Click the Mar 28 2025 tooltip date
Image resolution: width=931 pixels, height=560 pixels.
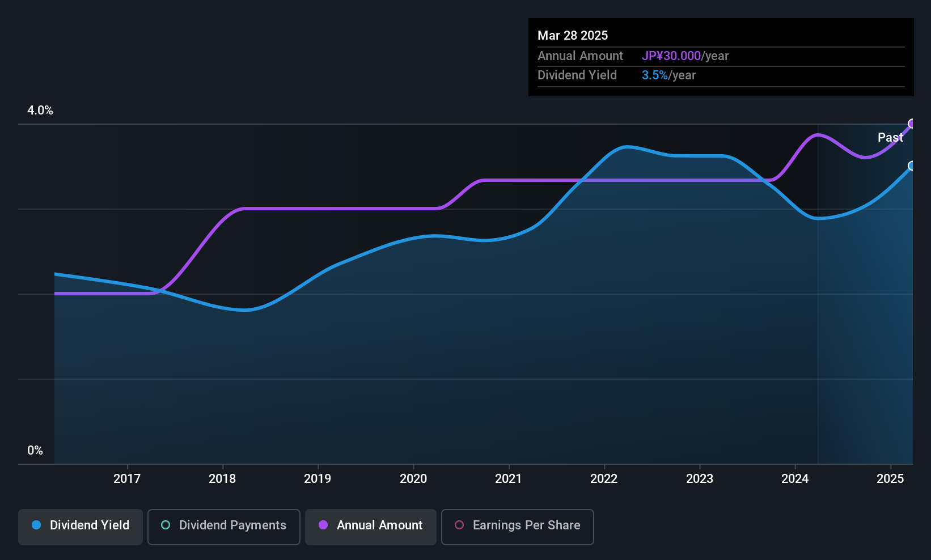[573, 36]
